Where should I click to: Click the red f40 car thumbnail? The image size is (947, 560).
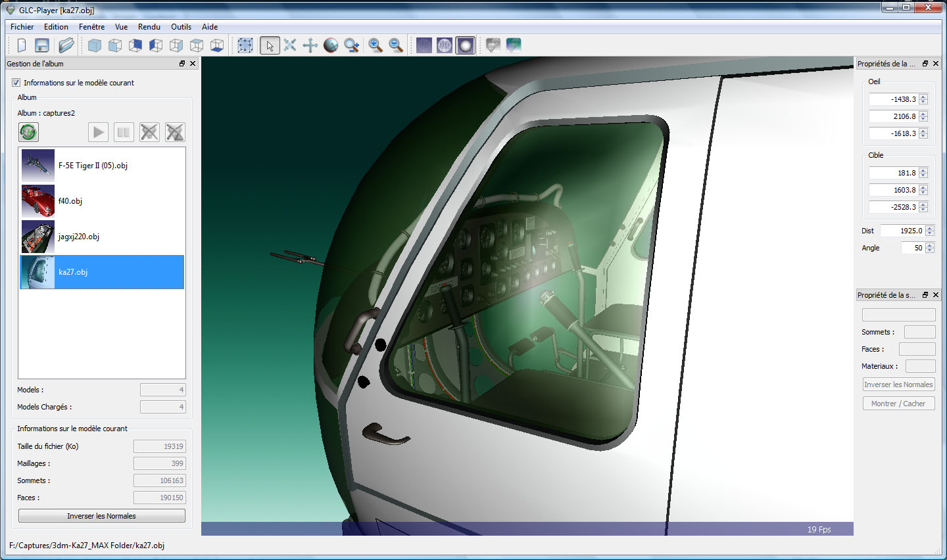coord(38,201)
